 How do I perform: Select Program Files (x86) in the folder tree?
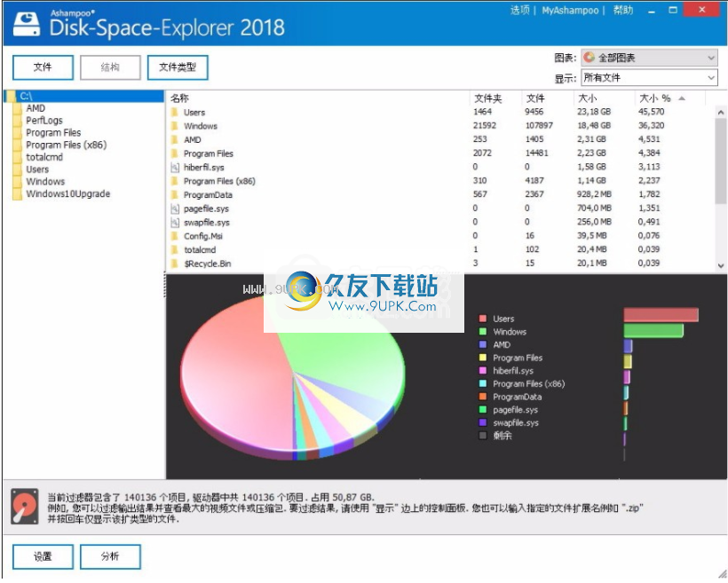tap(66, 145)
